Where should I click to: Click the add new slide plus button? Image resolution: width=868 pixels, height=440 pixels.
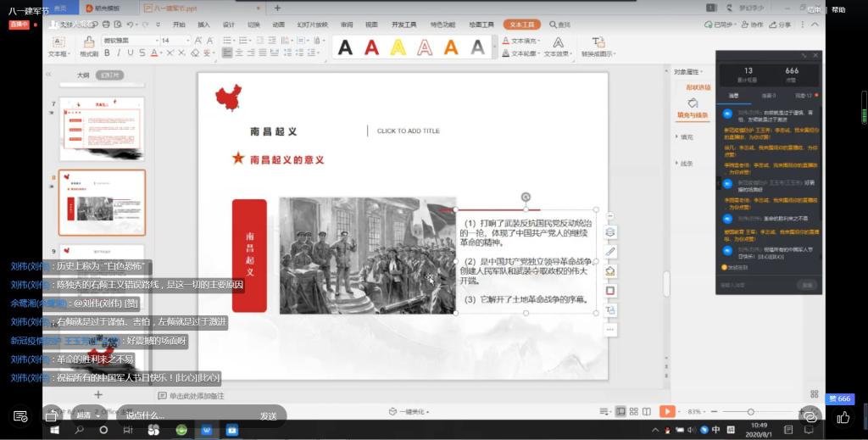click(x=98, y=394)
